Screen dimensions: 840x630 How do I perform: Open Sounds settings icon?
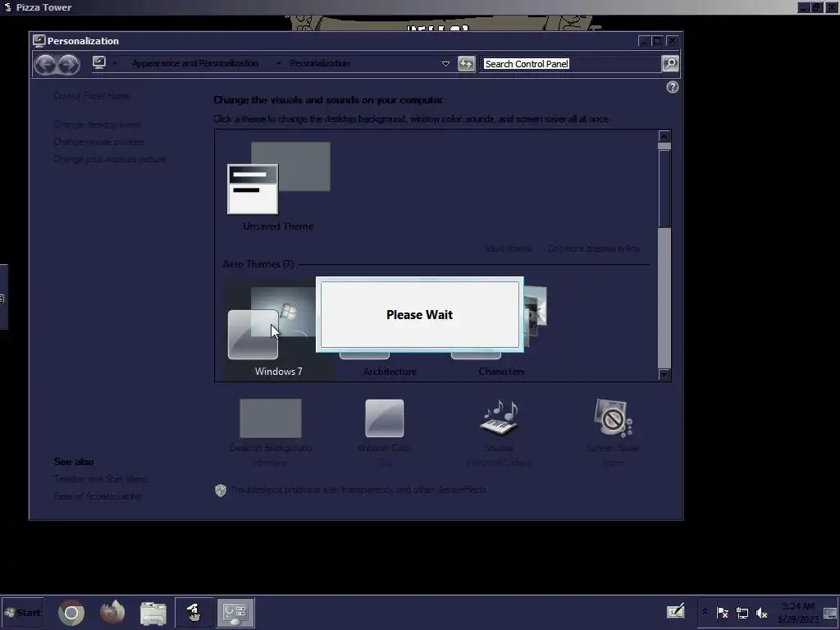pyautogui.click(x=498, y=418)
